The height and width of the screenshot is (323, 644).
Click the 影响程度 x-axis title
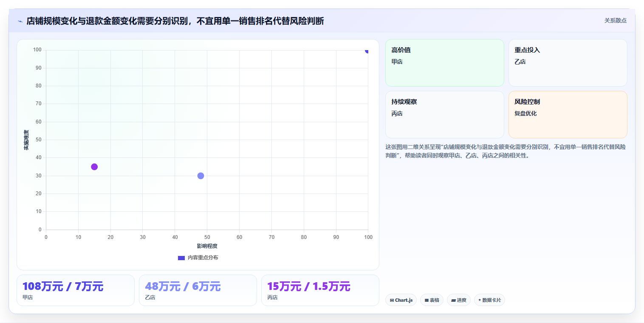(207, 246)
